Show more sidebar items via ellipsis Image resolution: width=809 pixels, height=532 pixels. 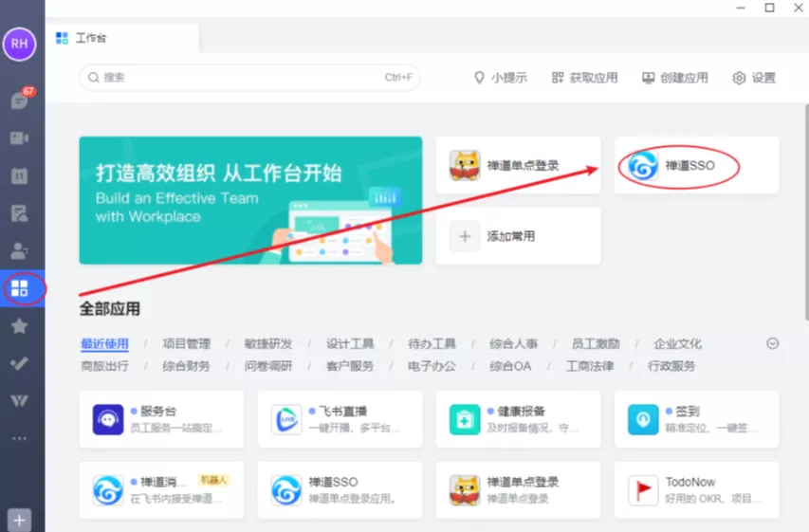(20, 438)
